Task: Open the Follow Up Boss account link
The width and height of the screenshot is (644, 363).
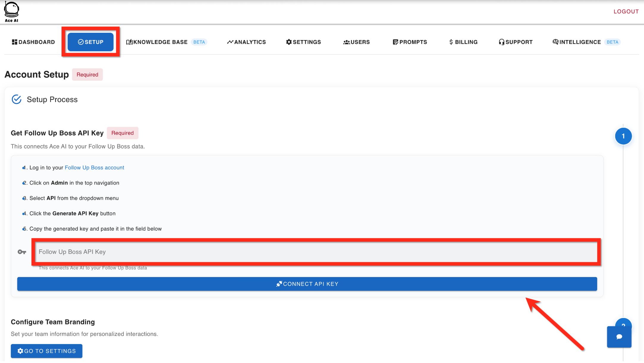Action: point(94,168)
